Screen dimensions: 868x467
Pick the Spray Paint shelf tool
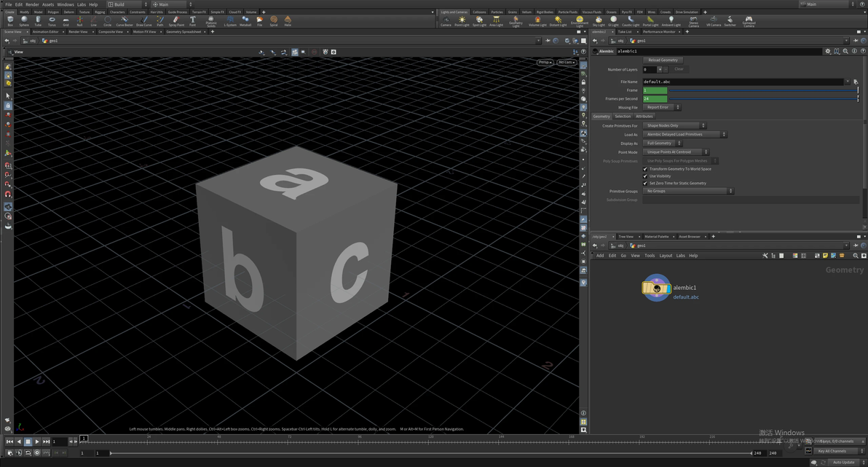[x=176, y=20]
